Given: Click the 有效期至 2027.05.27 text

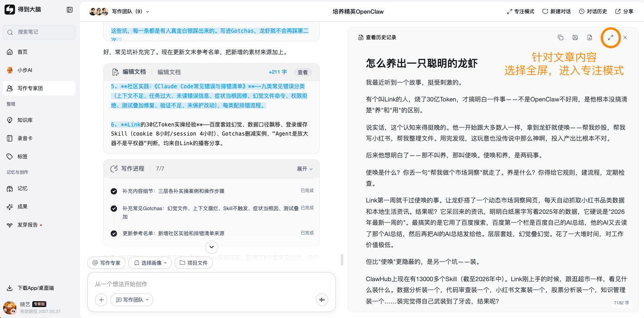Looking at the screenshot, I should 40,312.
